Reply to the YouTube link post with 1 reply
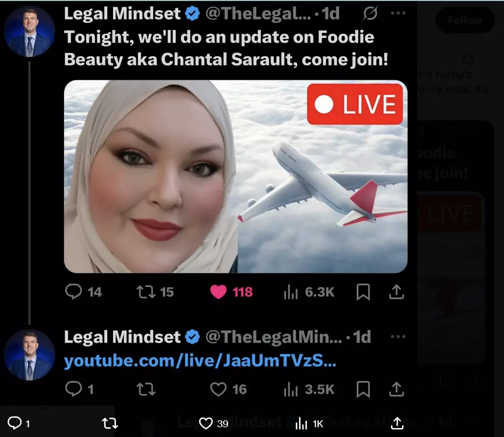The width and height of the screenshot is (504, 437). point(79,389)
